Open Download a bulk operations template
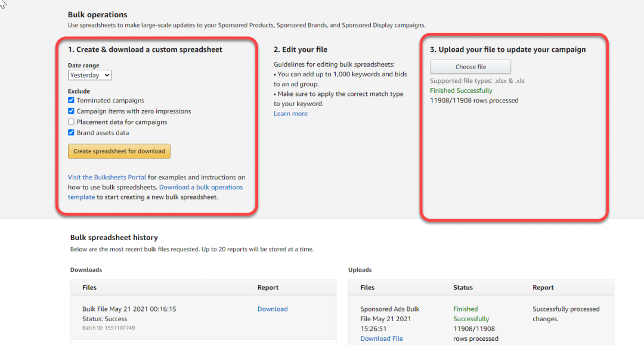Image resolution: width=644 pixels, height=345 pixels. [x=200, y=187]
